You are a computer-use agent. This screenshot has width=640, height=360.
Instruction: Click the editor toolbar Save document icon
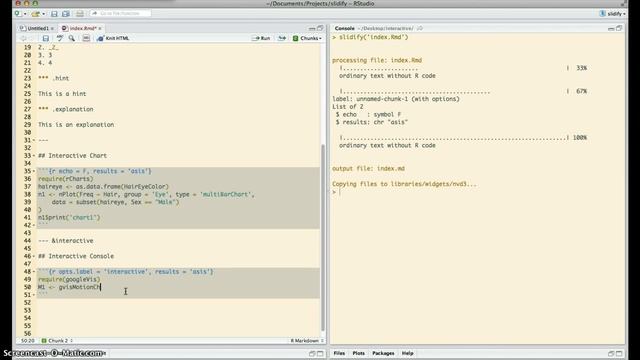(46, 38)
